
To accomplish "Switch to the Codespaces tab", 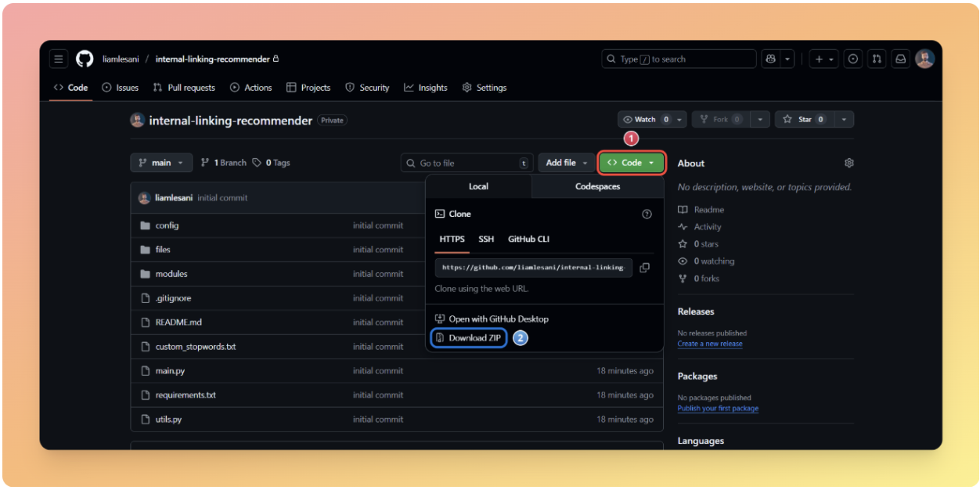I will click(x=597, y=186).
